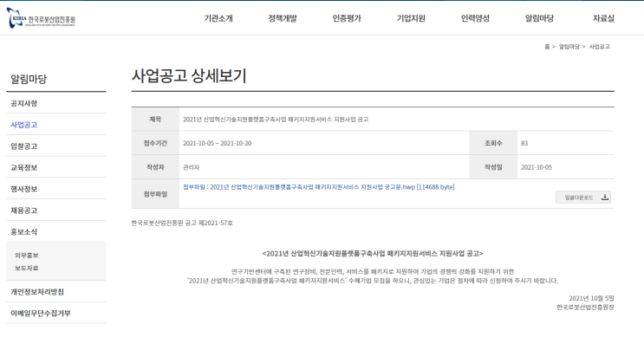Click the KIRIA logo in the header
Viewport: 644px width, 337px height.
pos(41,18)
